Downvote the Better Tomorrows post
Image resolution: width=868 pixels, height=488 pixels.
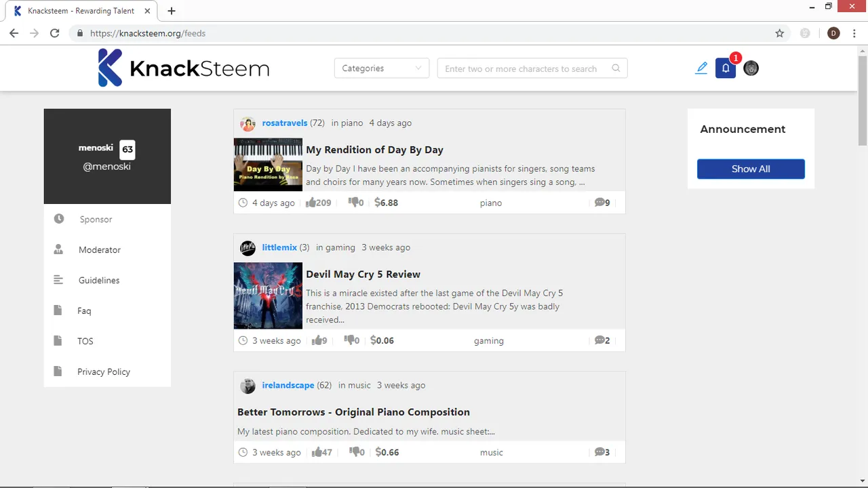(x=353, y=452)
